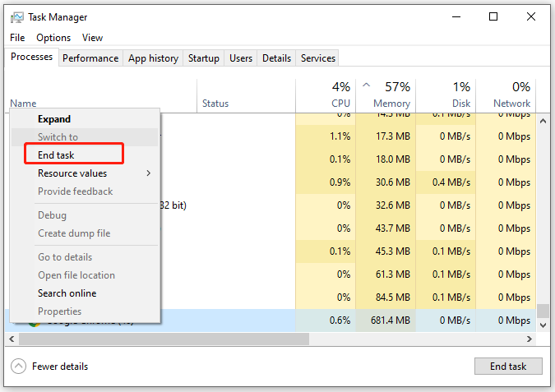Go to the Services tab
555x392 pixels.
pyautogui.click(x=318, y=58)
